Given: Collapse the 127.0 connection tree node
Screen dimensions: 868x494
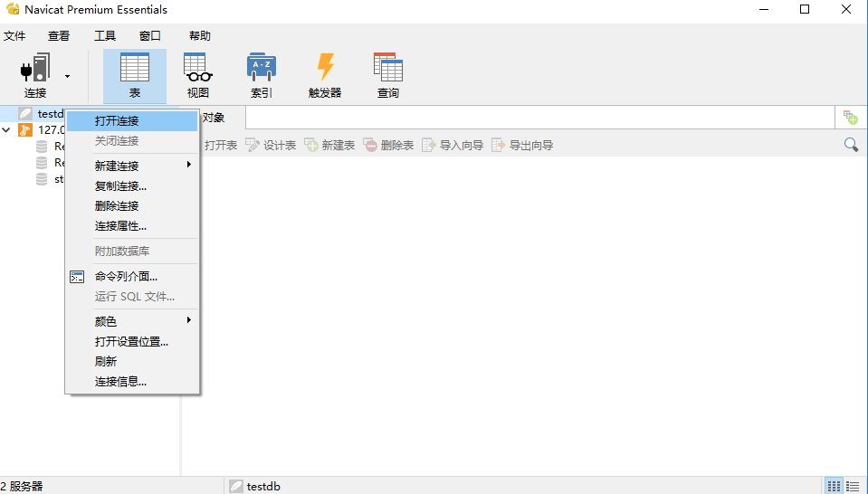Looking at the screenshot, I should [6, 130].
